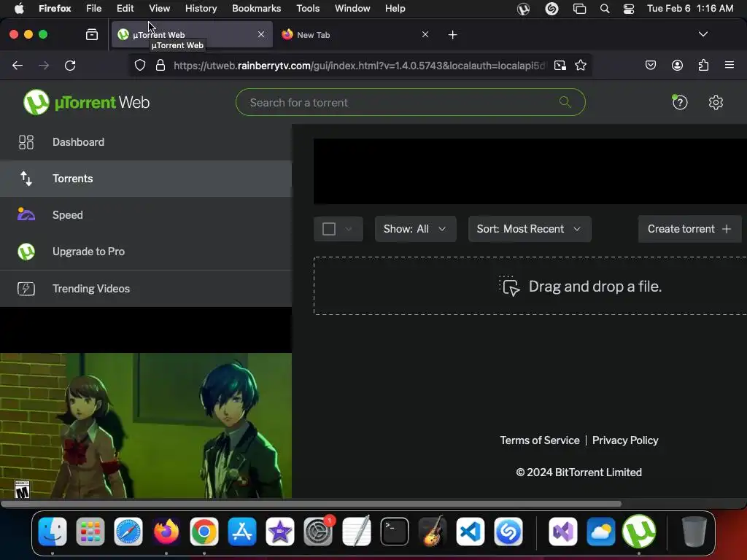Click the tracking protection shield icon
747x560 pixels.
coord(139,65)
